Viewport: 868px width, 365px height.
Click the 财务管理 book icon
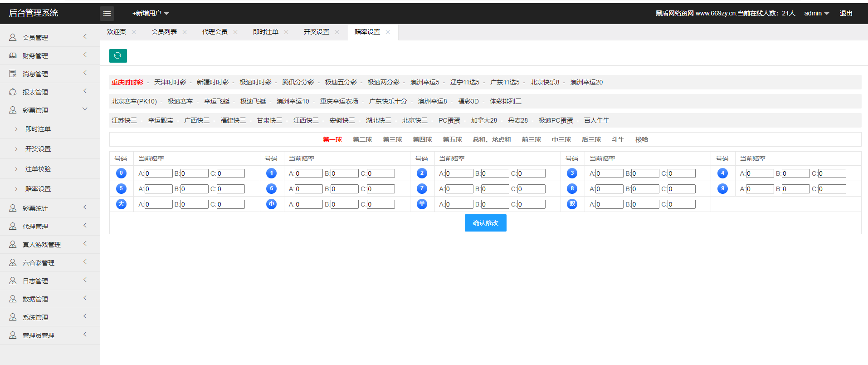click(13, 55)
